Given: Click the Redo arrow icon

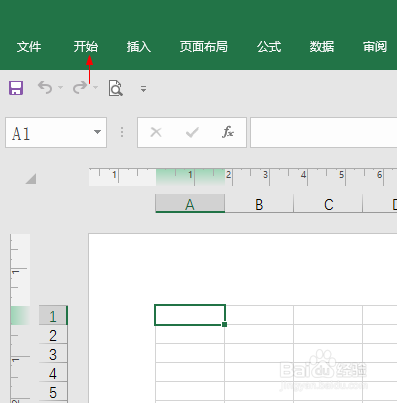Looking at the screenshot, I should pos(80,88).
